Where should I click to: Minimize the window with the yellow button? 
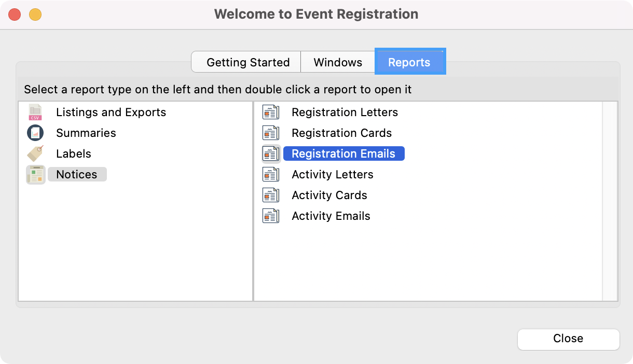[x=35, y=15]
